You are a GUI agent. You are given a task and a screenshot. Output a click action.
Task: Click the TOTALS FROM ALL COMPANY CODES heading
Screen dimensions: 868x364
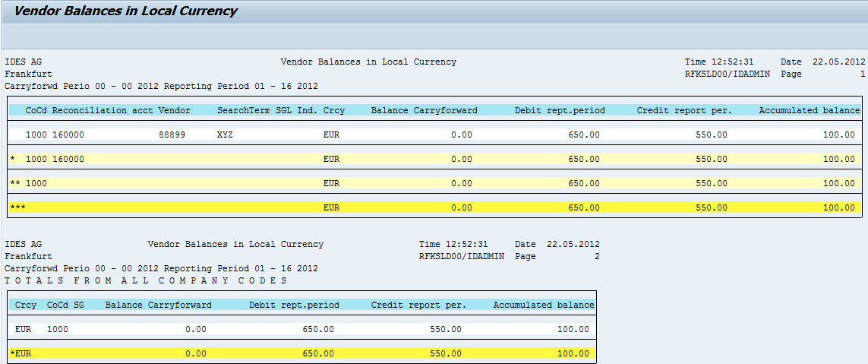point(147,280)
